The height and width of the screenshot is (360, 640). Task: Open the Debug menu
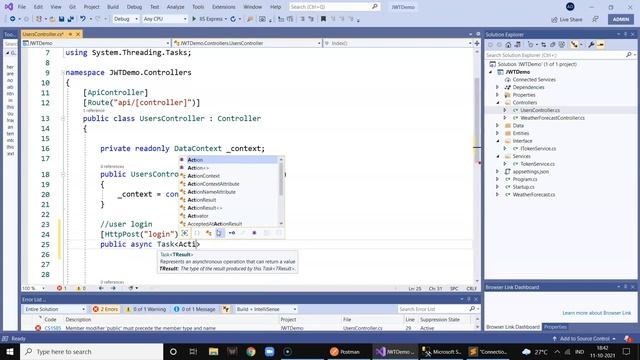tap(134, 7)
